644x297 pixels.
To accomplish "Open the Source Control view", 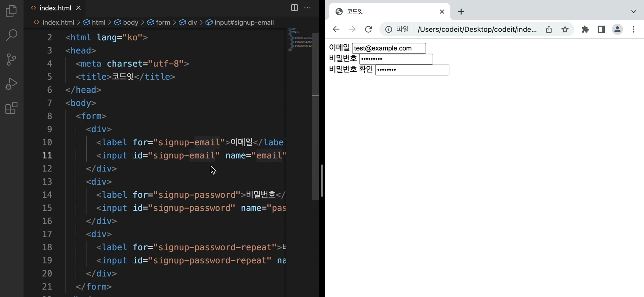I will point(11,60).
